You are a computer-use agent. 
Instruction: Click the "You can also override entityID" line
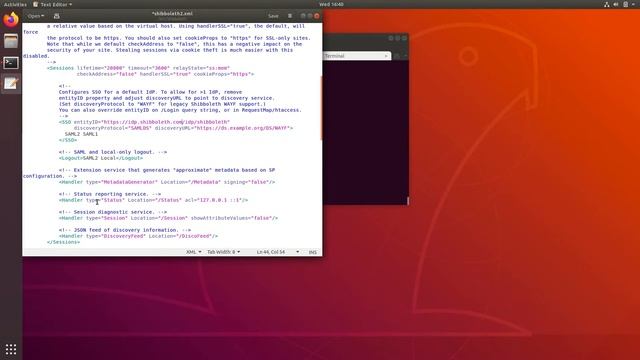tap(180, 110)
